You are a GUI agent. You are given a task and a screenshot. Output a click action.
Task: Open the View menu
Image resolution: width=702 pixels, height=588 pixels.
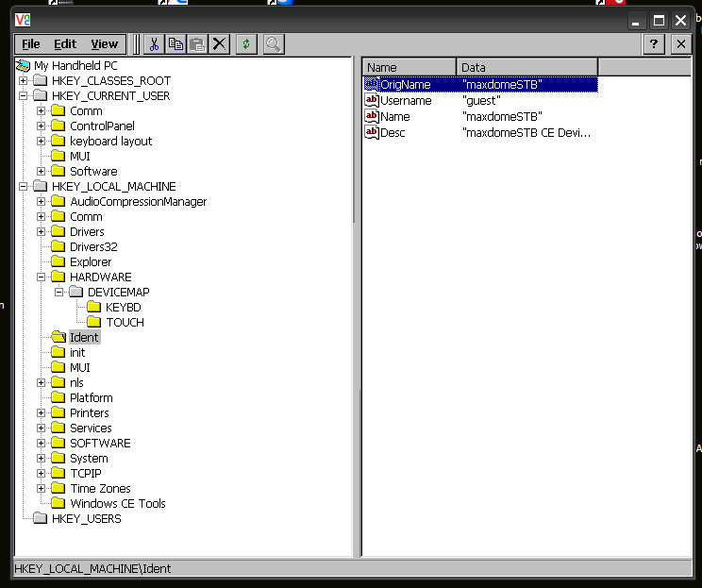coord(105,44)
